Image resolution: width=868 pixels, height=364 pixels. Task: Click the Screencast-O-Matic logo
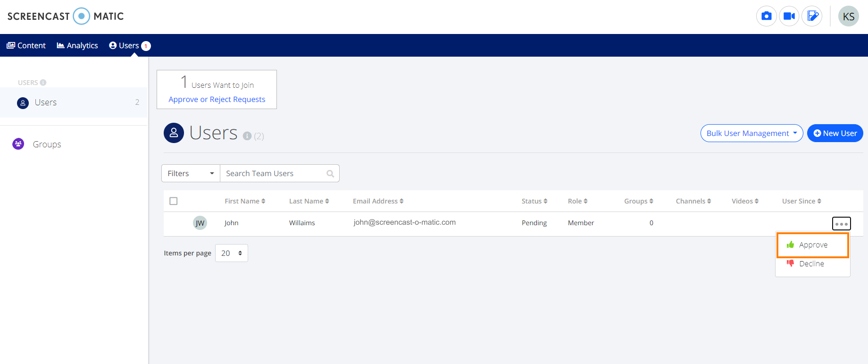[66, 16]
